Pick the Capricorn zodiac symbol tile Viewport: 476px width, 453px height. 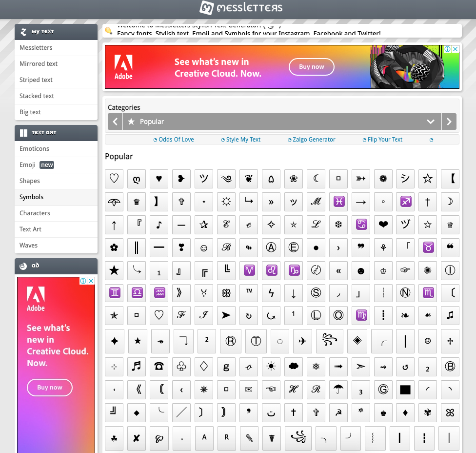click(x=294, y=270)
